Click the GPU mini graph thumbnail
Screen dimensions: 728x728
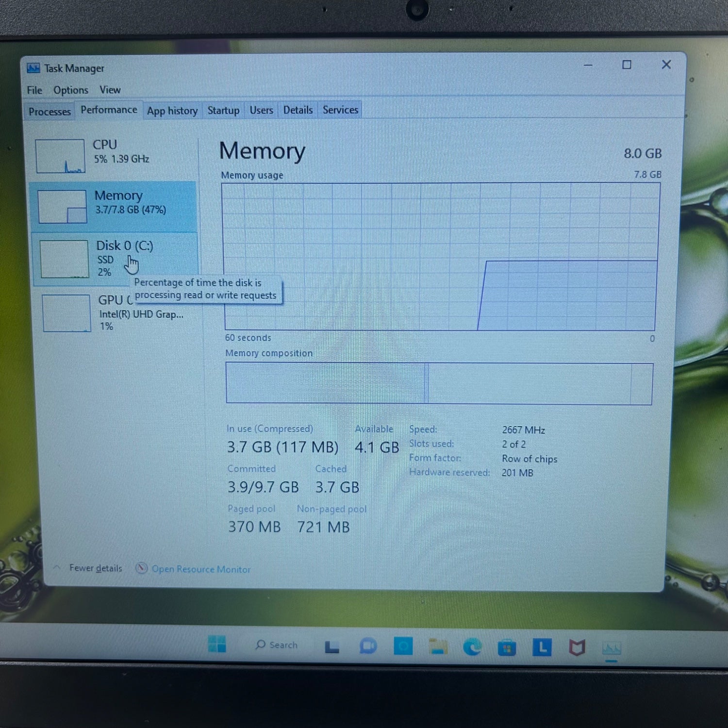point(66,313)
